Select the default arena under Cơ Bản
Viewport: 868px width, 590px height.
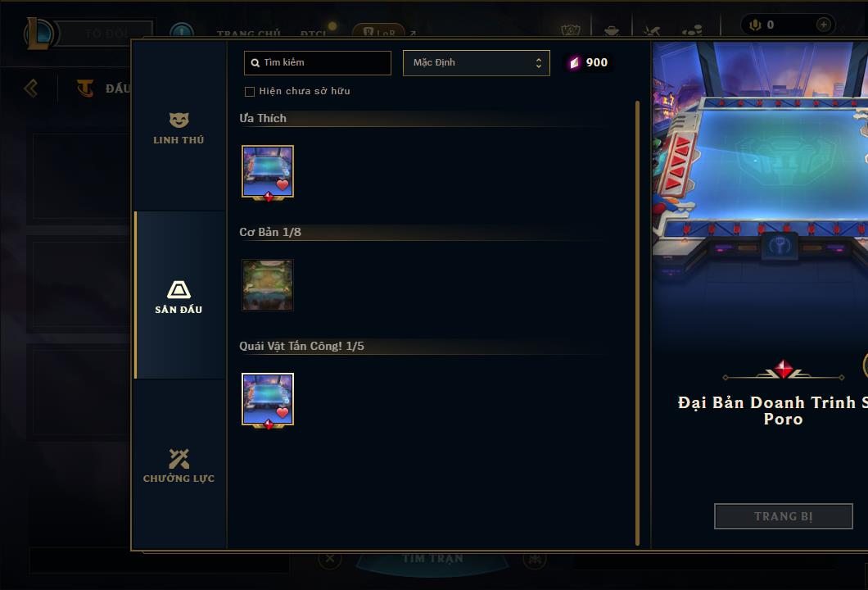[x=268, y=285]
